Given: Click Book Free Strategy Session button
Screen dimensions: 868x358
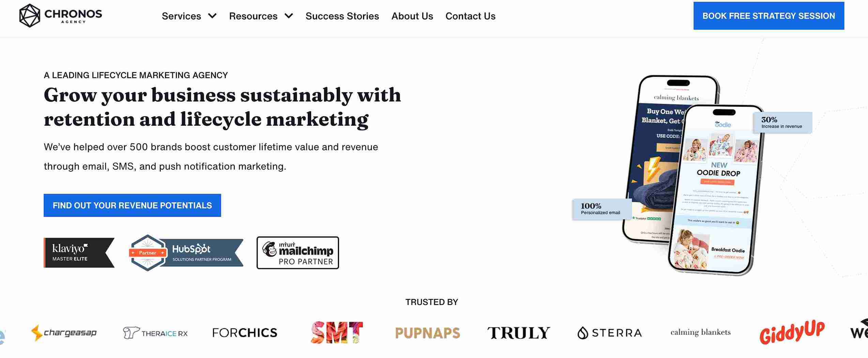Looking at the screenshot, I should 768,16.
